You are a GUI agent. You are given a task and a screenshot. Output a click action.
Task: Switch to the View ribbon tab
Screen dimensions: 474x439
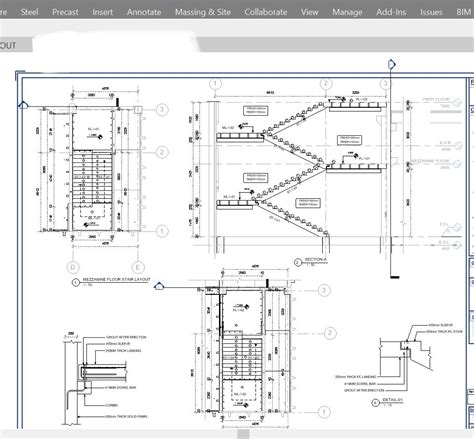click(x=310, y=12)
